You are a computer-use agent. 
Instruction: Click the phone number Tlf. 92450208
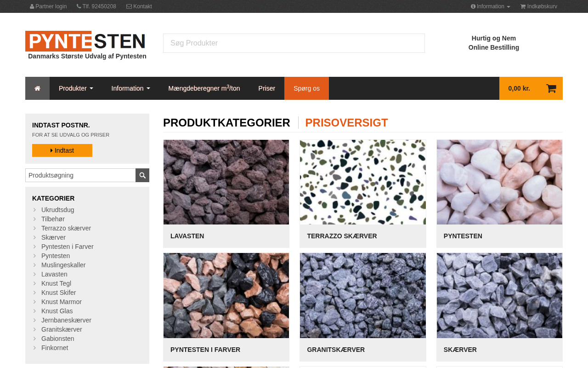(96, 6)
